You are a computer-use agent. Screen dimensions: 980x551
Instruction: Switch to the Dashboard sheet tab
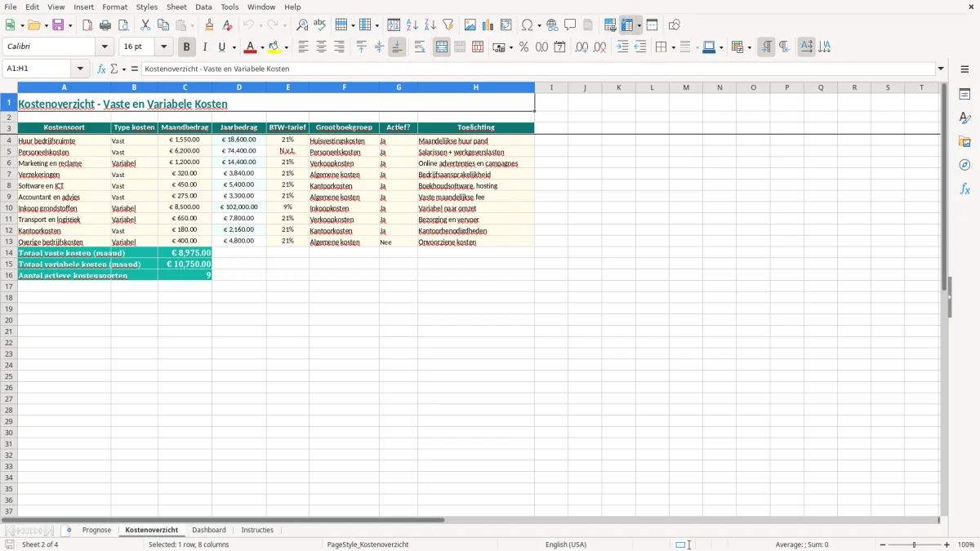209,530
